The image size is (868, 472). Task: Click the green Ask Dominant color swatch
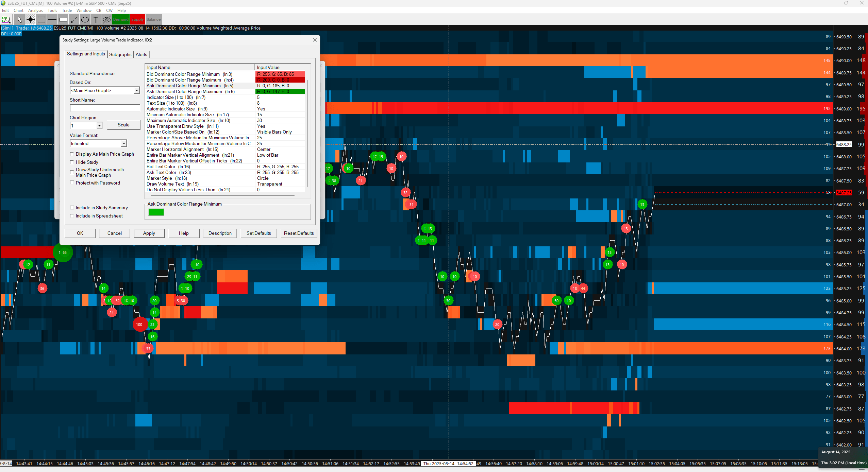[156, 212]
